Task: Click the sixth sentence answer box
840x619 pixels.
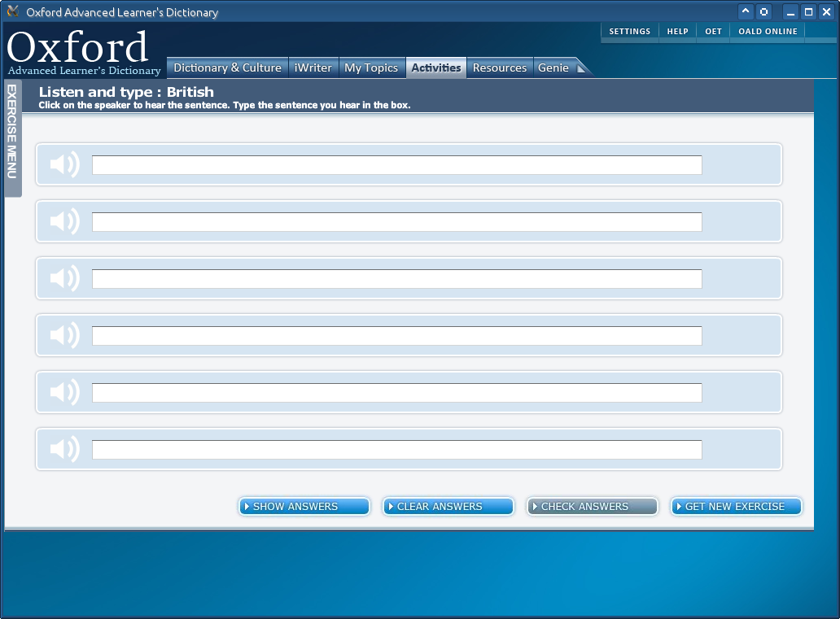Action: click(397, 449)
